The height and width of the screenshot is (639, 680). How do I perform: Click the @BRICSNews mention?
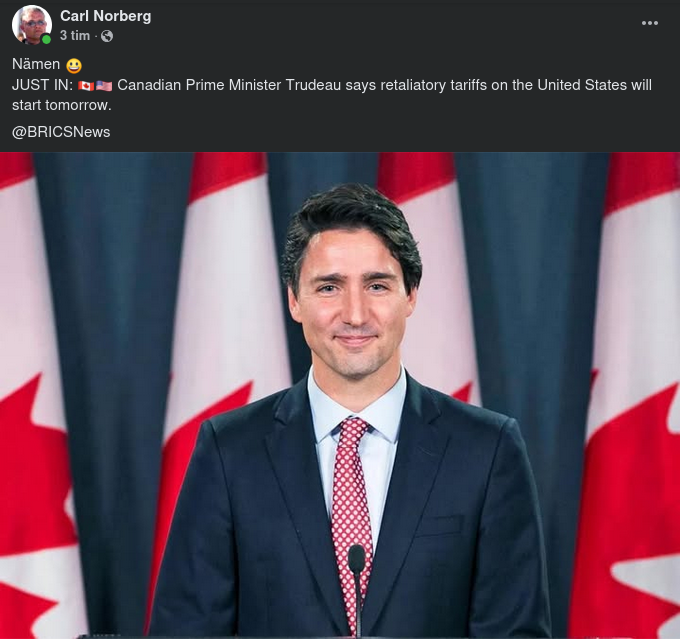tap(61, 132)
